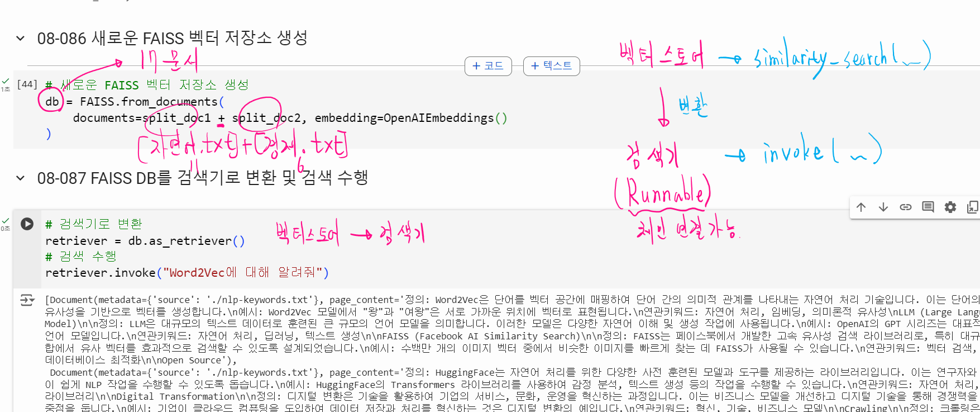Screen dimensions: 980x412
Task: Click the green checkmark beside the retriever cell
Action: 6,221
